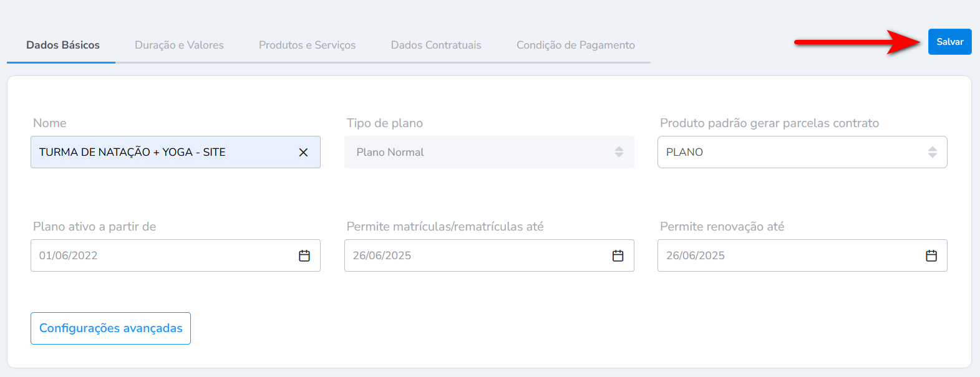Click the date text in Permite matrículas/rematrículas até
980x377 pixels.
[382, 255]
